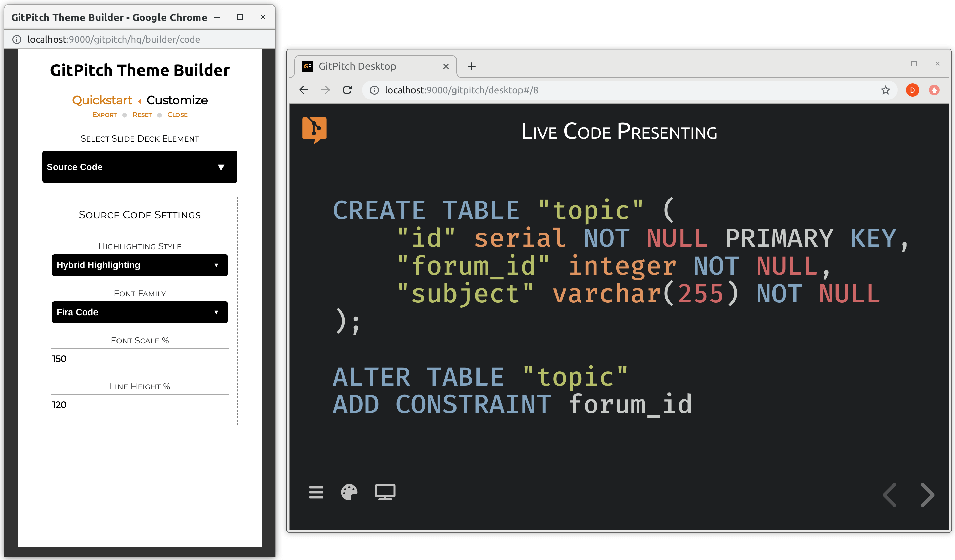Image resolution: width=955 pixels, height=560 pixels.
Task: Go to previous slide with left chevron
Action: (x=889, y=494)
